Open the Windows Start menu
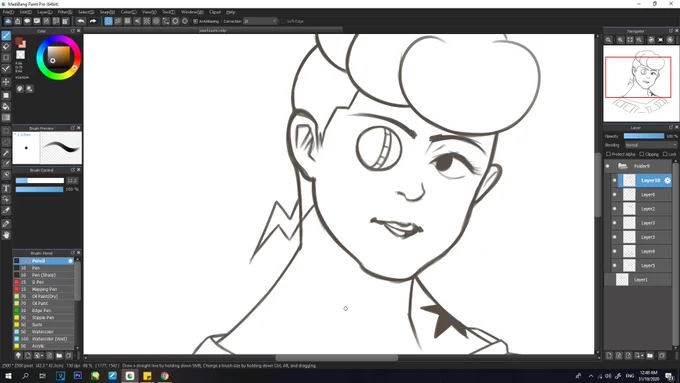This screenshot has width=680, height=383. (x=8, y=376)
